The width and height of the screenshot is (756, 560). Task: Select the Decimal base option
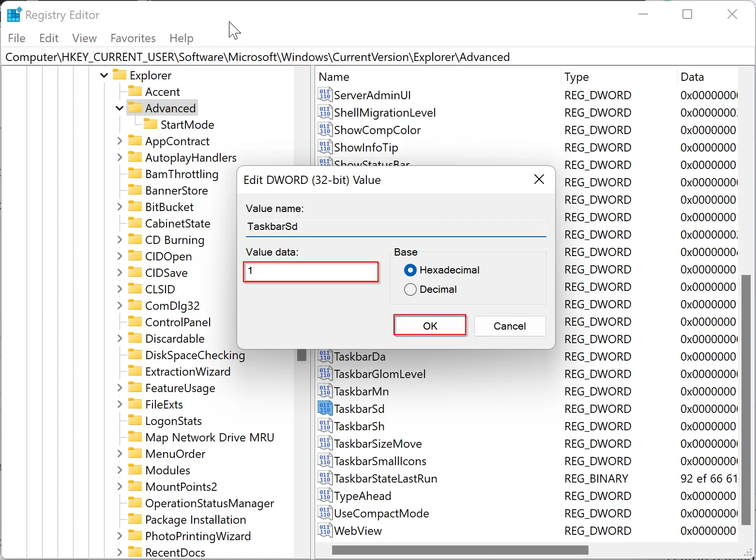[431, 289]
